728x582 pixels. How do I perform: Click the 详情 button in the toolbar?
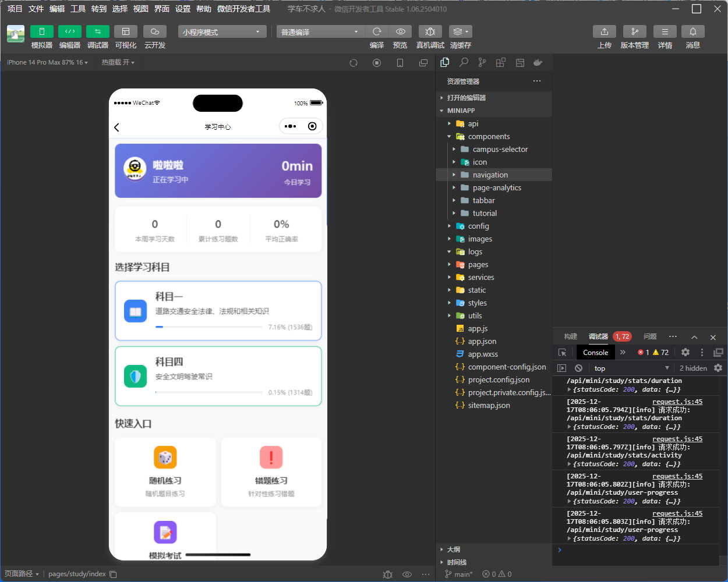click(x=665, y=31)
